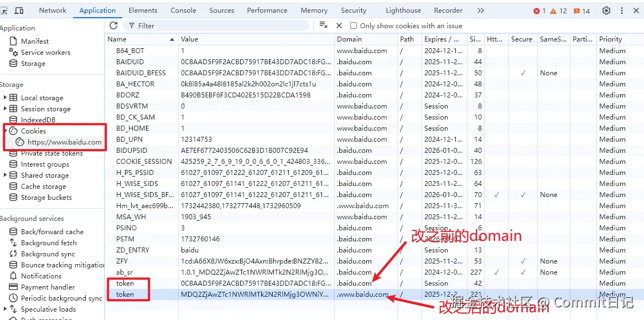This screenshot has width=644, height=320.
Task: Switch to the Sources tab
Action: point(221,11)
